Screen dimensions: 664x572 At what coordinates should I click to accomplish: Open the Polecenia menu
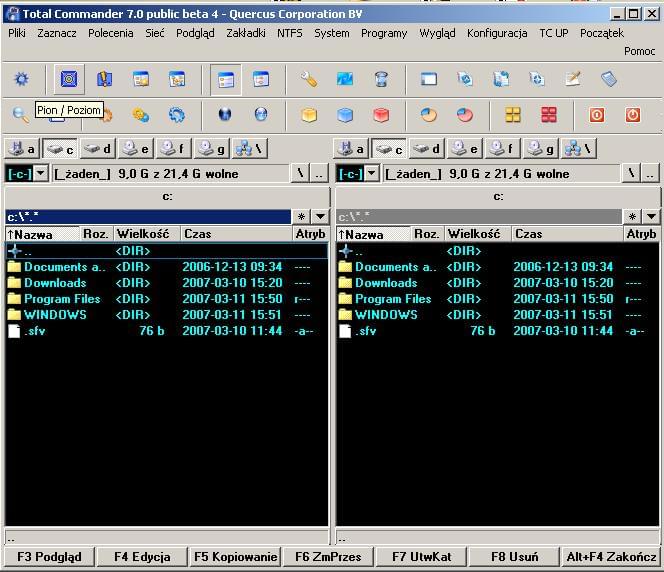(111, 33)
